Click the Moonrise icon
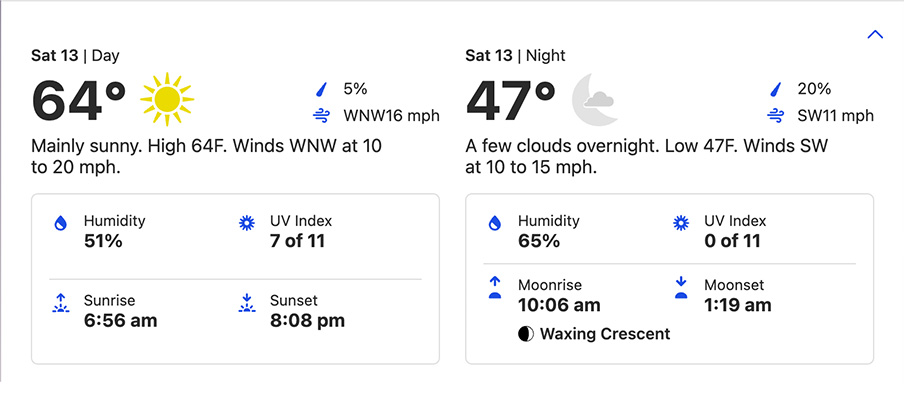The height and width of the screenshot is (400, 904). (x=493, y=288)
